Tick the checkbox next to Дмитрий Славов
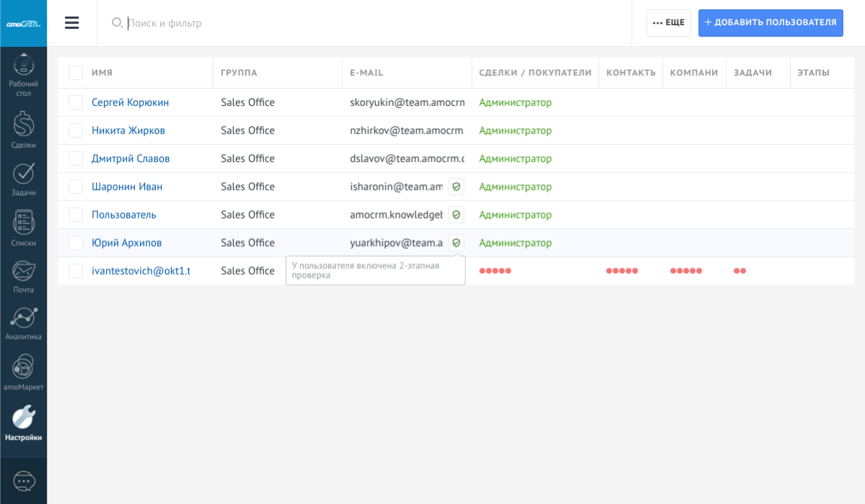 [76, 159]
